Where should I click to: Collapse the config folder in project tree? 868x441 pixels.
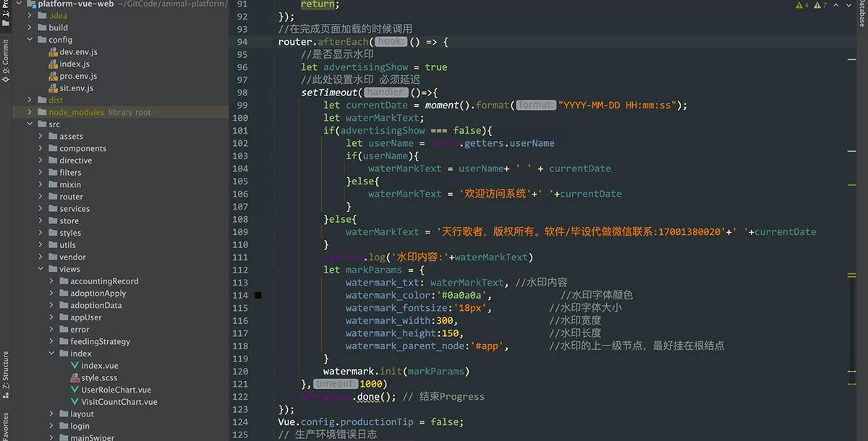pos(29,39)
